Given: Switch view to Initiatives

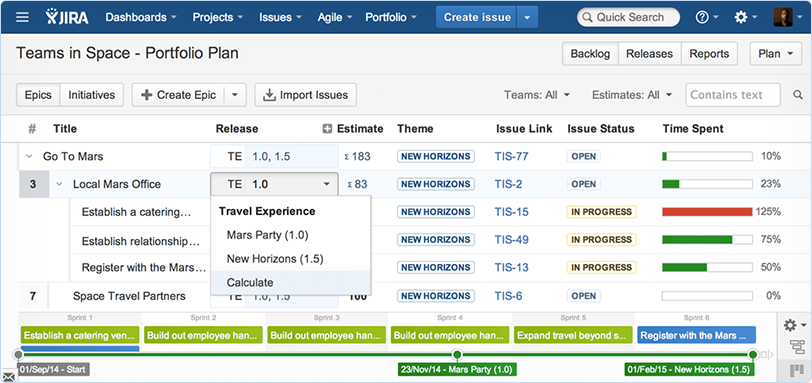Looking at the screenshot, I should pos(92,95).
